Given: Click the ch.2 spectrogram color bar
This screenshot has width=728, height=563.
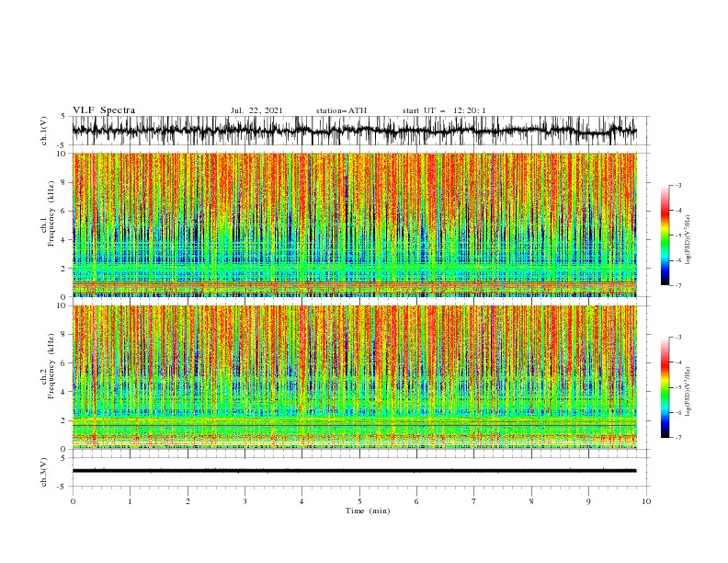Looking at the screenshot, I should [665, 387].
